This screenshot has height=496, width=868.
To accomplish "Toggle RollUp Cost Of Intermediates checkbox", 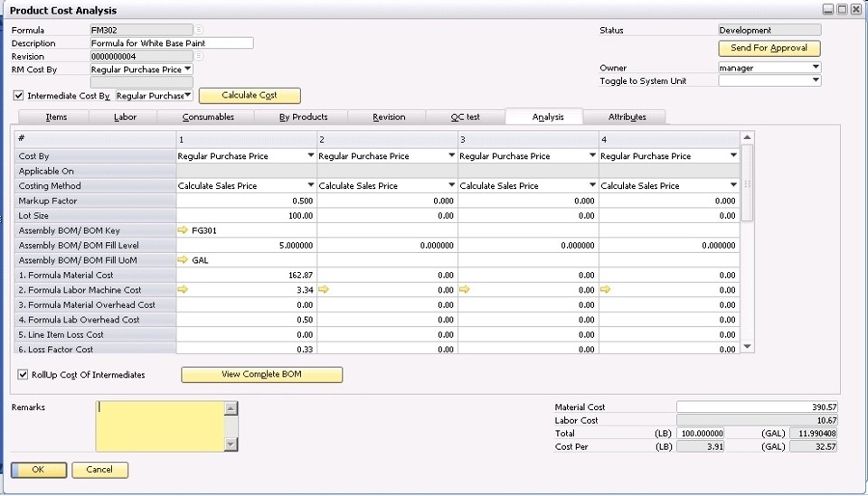I will point(23,374).
